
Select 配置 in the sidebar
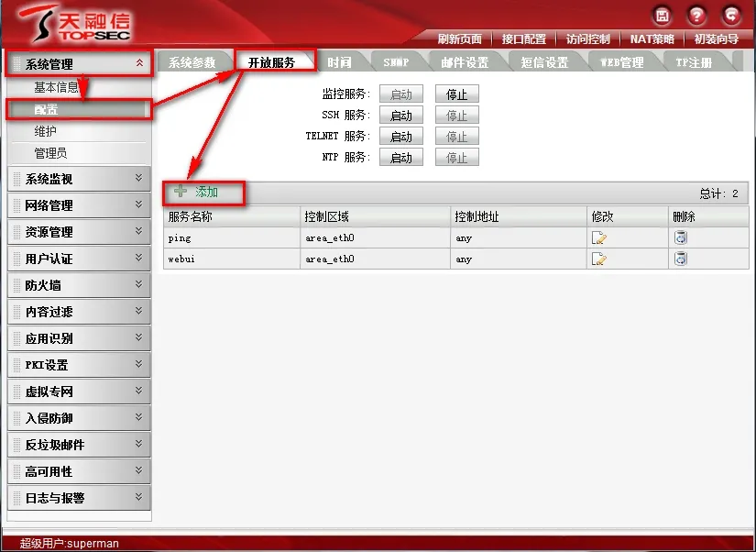[x=77, y=109]
